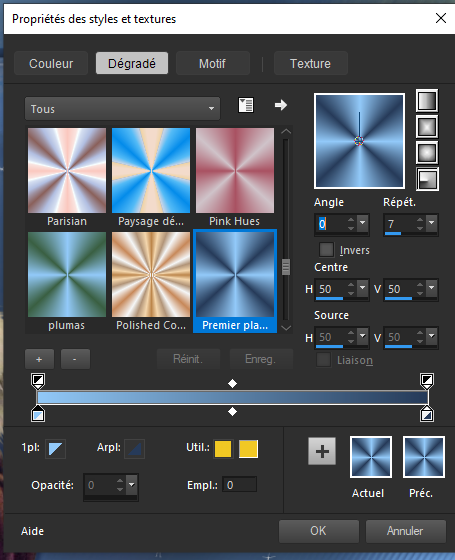Click the 1pl foreground color icon
The width and height of the screenshot is (455, 560).
[55, 449]
